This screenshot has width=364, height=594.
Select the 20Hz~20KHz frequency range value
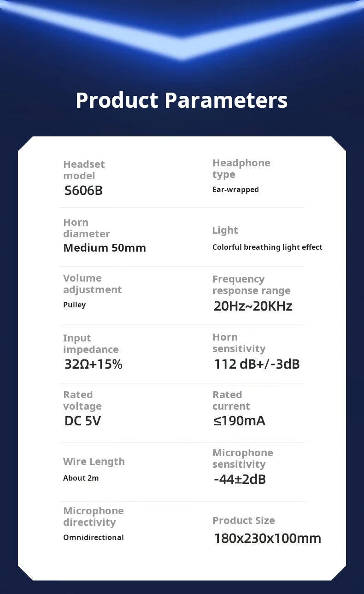point(253,306)
